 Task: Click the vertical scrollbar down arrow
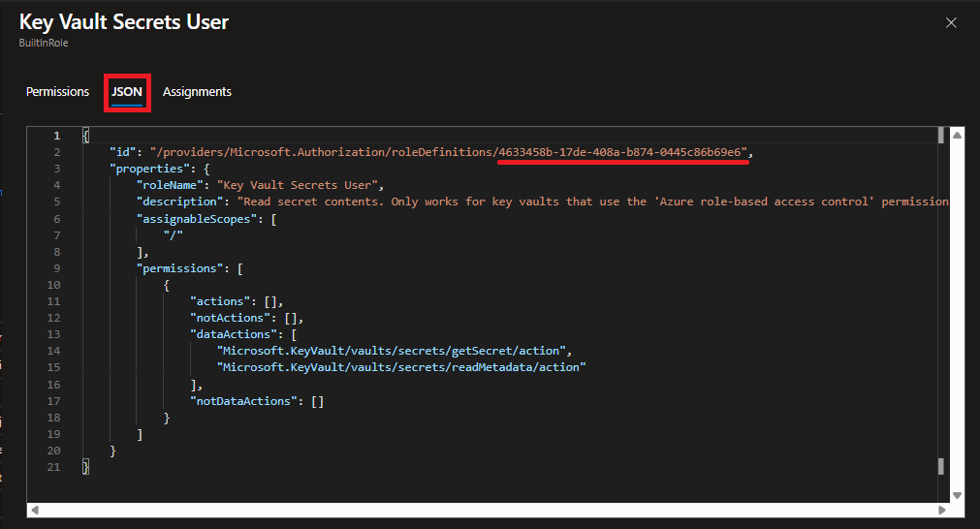[x=957, y=495]
